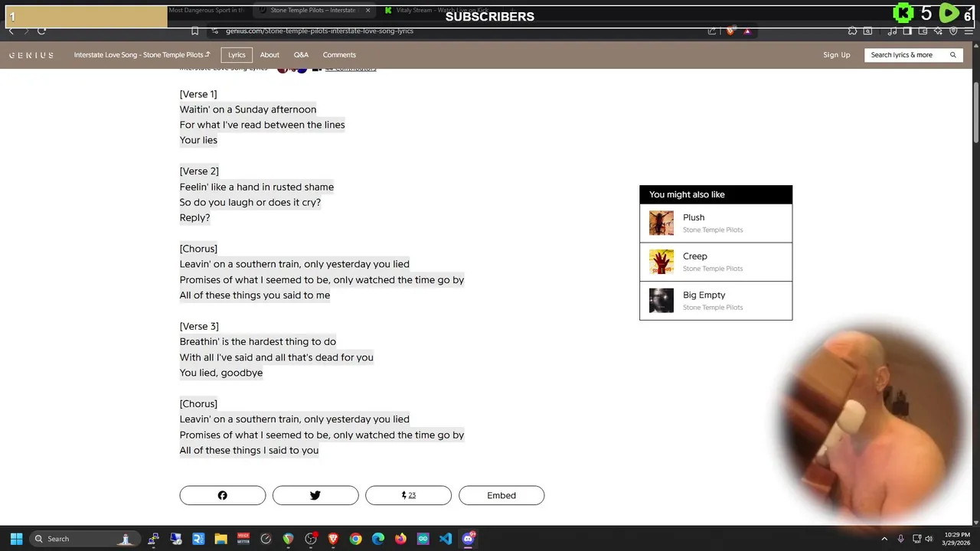Screen dimensions: 980x551
Task: Reload the page with the refresh icon
Action: (41, 31)
